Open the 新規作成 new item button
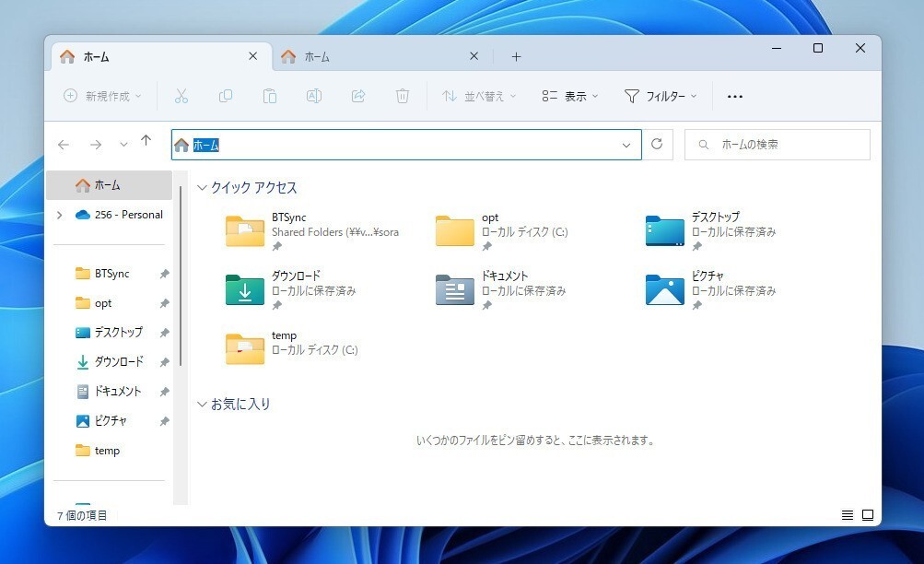Screen dimensions: 924x564 102,96
